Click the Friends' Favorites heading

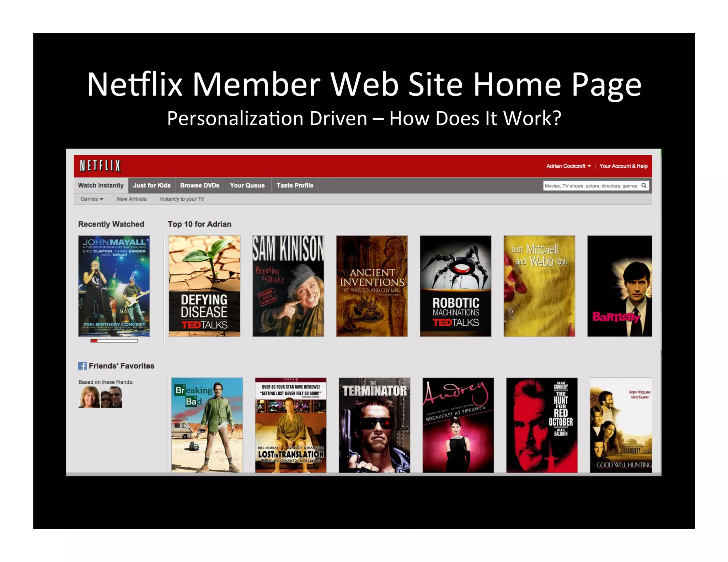point(122,366)
